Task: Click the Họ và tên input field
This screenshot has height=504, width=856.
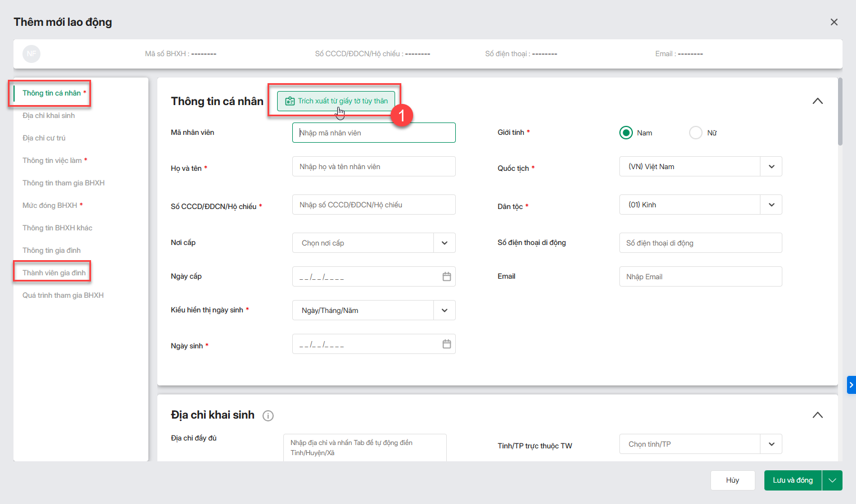Action: coord(374,167)
